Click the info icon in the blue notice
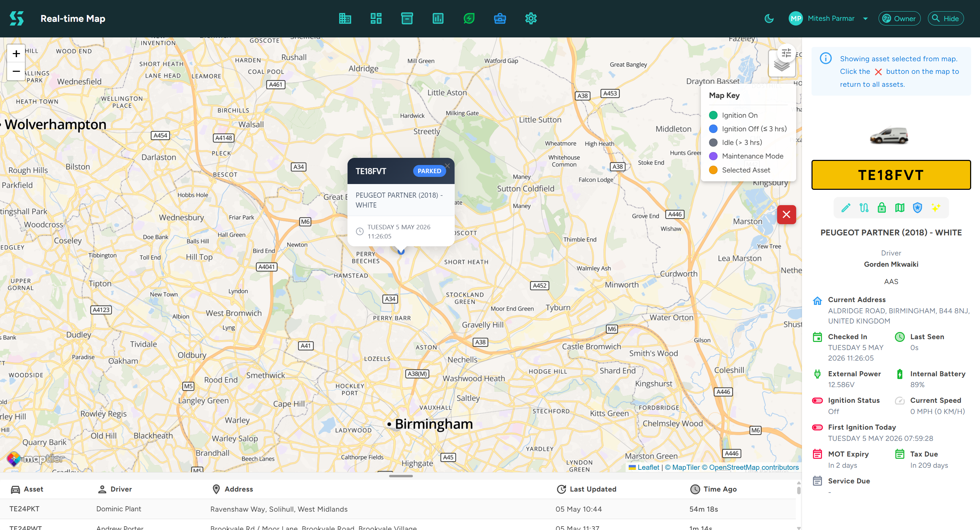The width and height of the screenshot is (980, 530). (x=825, y=58)
